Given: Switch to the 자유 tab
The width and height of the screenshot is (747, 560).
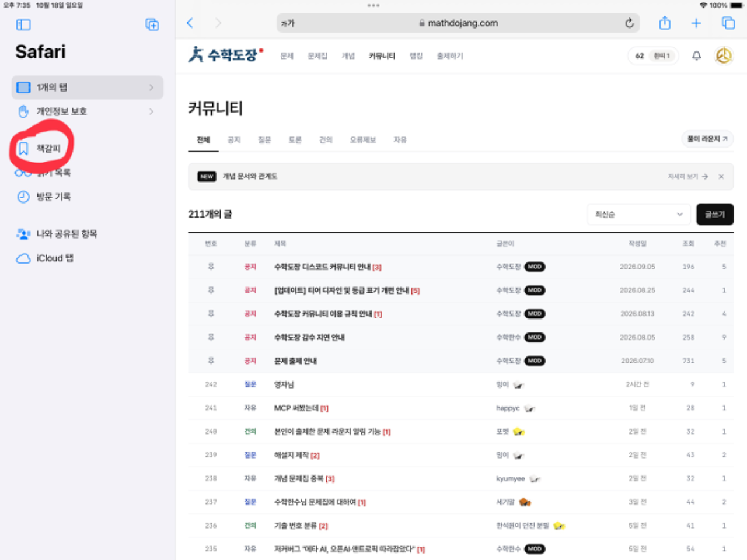Looking at the screenshot, I should pos(400,140).
